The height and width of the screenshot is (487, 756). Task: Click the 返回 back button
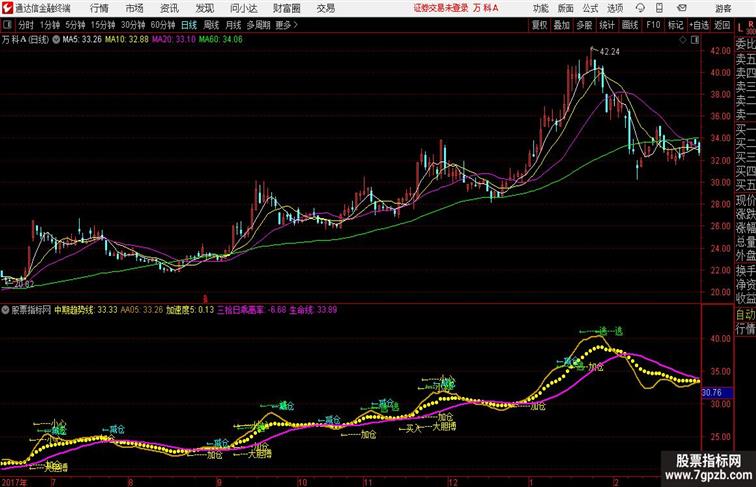[x=722, y=25]
